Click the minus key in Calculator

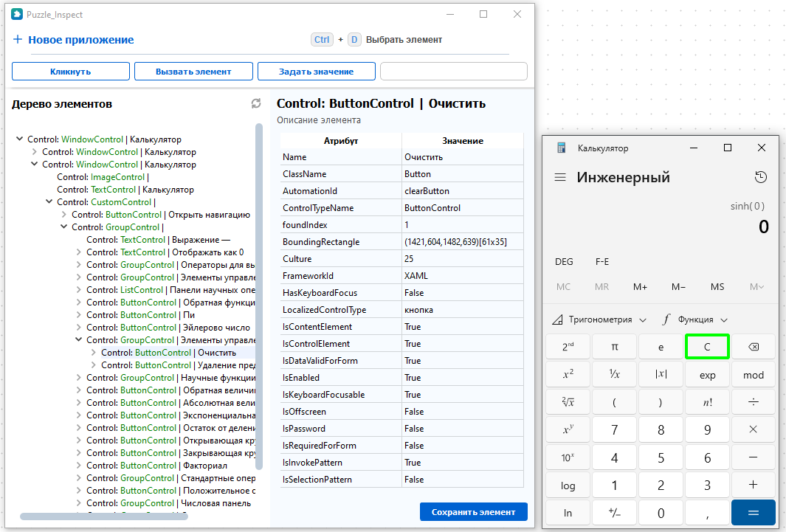pyautogui.click(x=753, y=457)
